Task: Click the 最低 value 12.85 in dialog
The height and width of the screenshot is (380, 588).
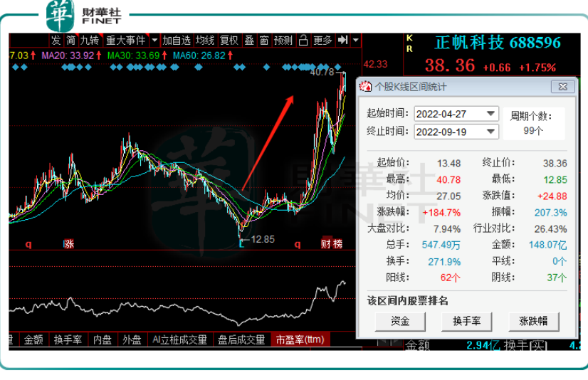Action: click(x=555, y=180)
